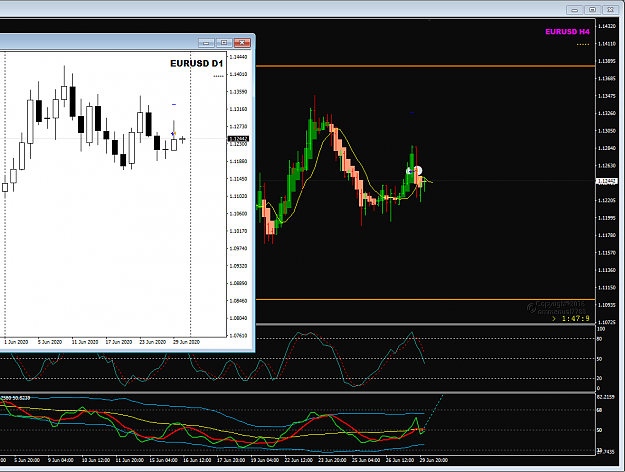Select the 1.14010 price on D1 scale

(x=238, y=74)
